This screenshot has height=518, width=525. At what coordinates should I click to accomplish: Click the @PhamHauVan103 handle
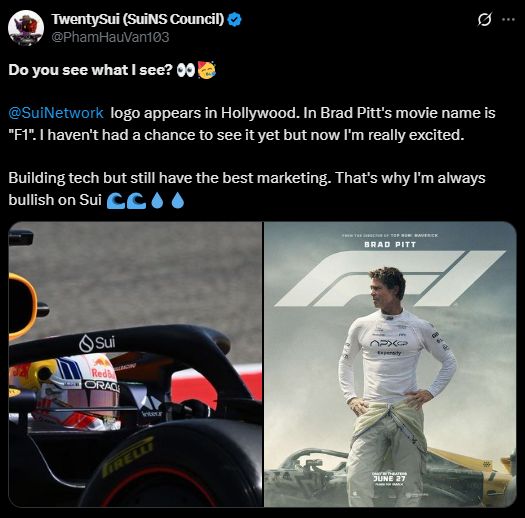click(x=110, y=37)
